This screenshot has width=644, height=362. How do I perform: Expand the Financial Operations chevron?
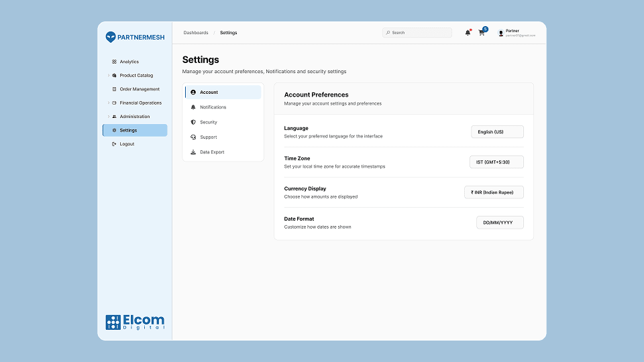[108, 103]
